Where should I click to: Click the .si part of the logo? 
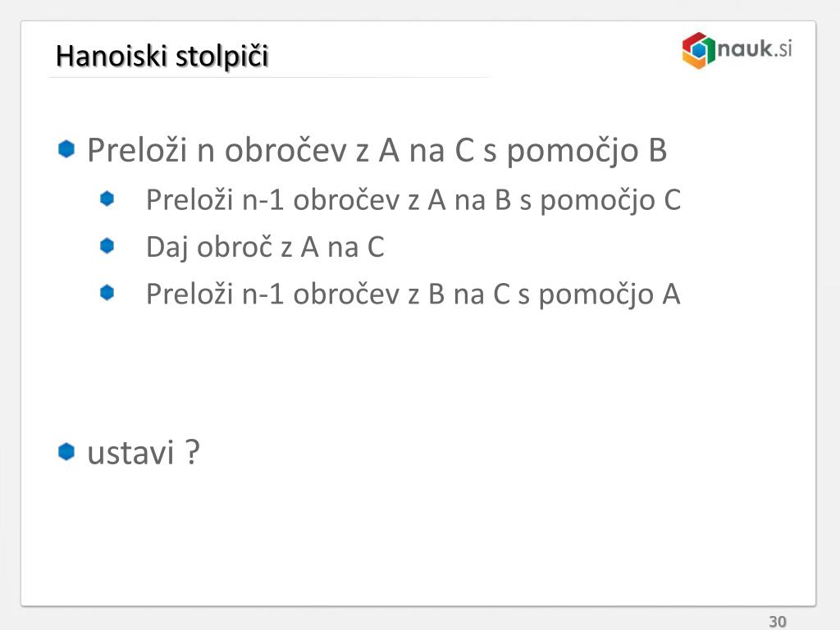click(x=783, y=49)
